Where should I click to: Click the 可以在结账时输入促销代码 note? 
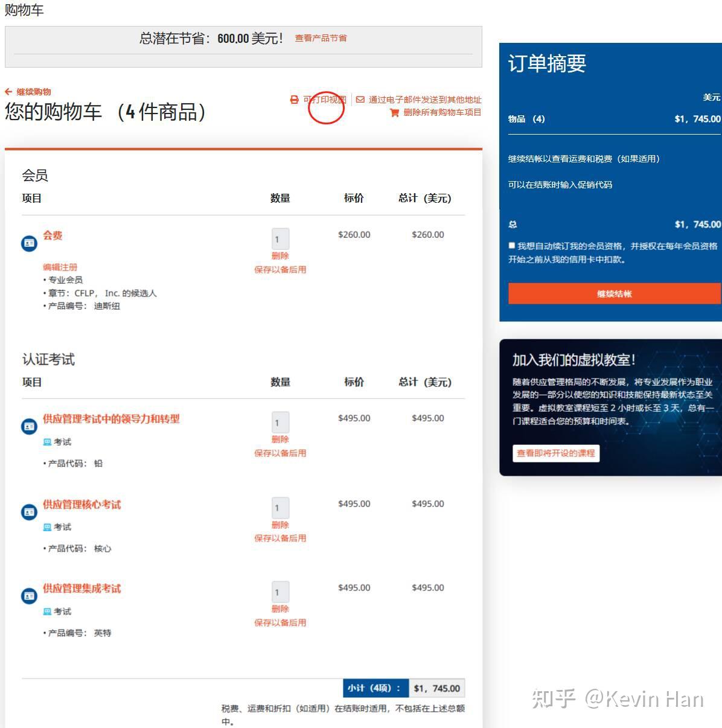pyautogui.click(x=560, y=185)
